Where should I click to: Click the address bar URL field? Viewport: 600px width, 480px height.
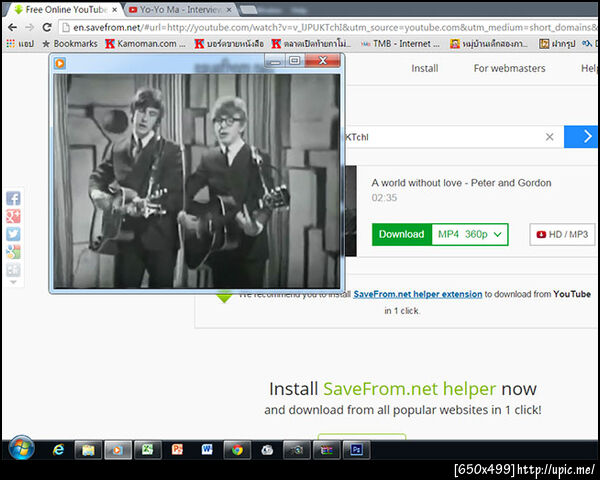click(x=329, y=28)
